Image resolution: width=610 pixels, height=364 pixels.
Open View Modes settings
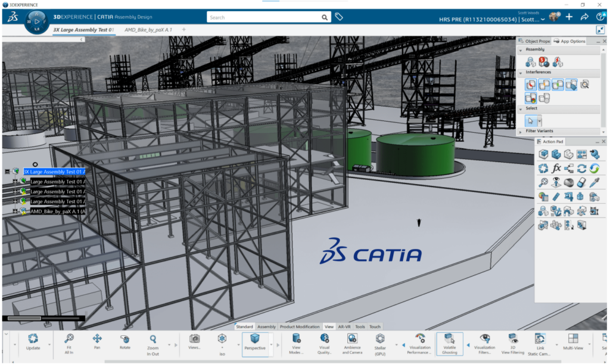[296, 344]
